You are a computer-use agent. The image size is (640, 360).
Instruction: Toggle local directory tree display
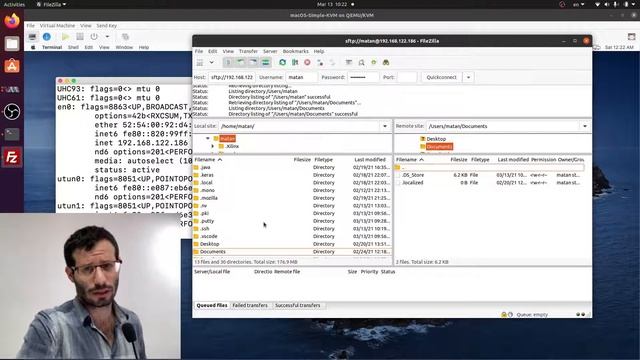pyautogui.click(x=241, y=62)
